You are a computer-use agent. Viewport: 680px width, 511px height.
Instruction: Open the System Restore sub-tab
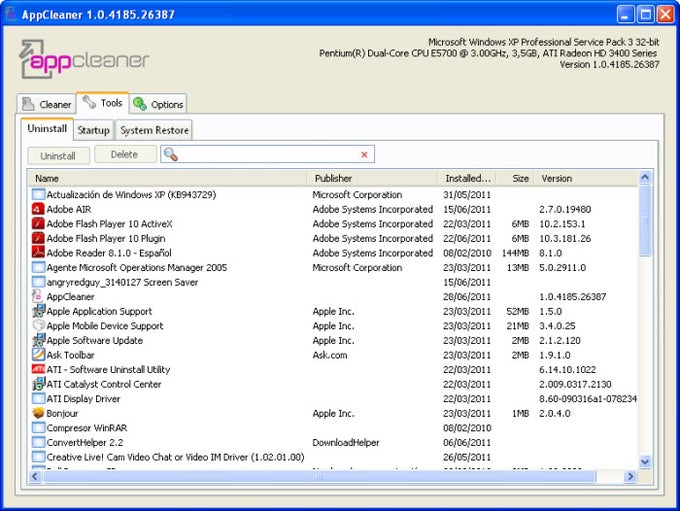point(154,130)
